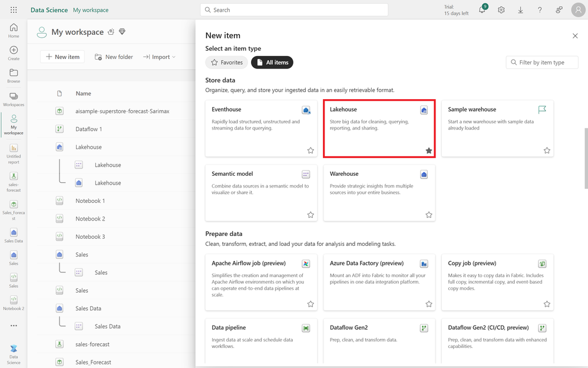Open Sales_Forecast in workspace list
This screenshot has width=588, height=368.
tap(93, 362)
